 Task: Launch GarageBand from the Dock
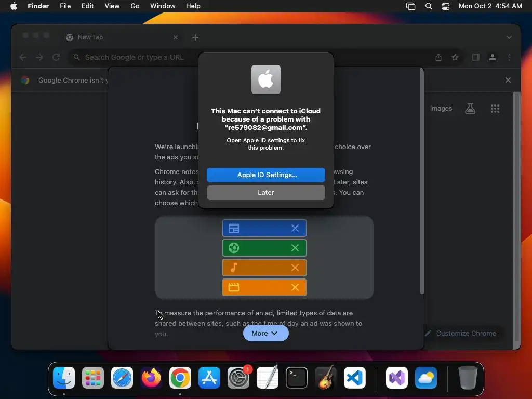[326, 378]
